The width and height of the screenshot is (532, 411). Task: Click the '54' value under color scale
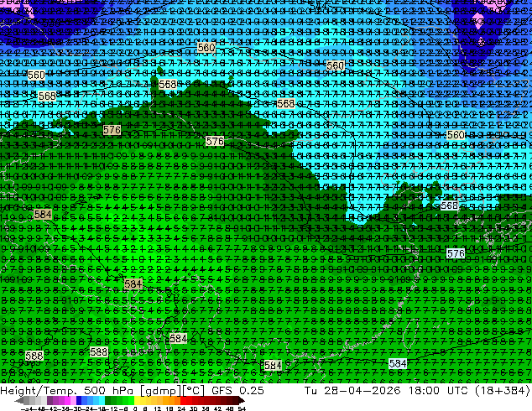pos(242,408)
